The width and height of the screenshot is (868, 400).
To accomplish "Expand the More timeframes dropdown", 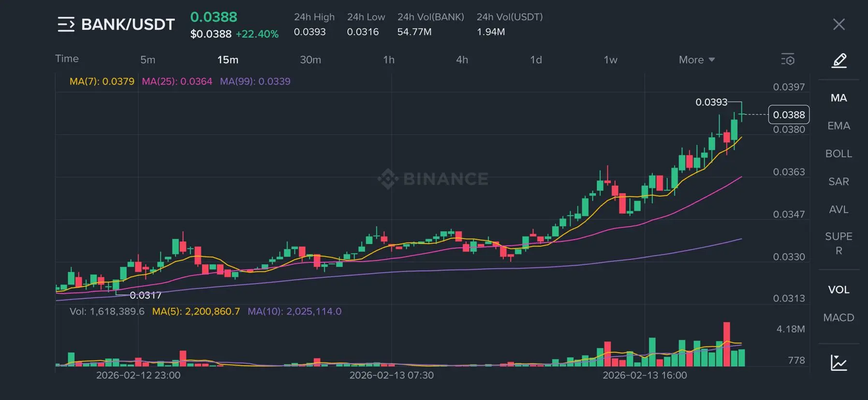I will 697,60.
